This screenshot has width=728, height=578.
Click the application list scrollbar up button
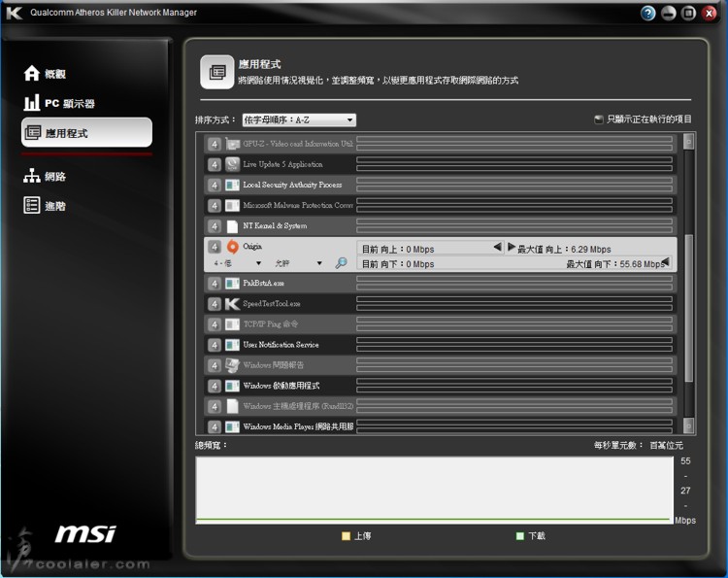pos(689,141)
